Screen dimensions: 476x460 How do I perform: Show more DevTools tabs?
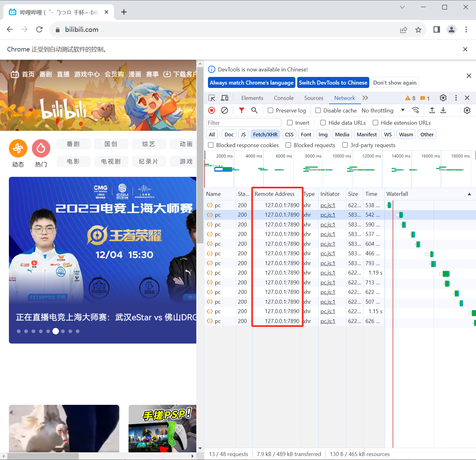tap(365, 98)
